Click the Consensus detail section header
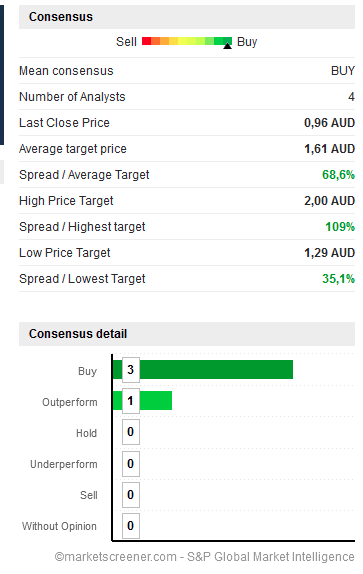Screen dimensions: 363x574 (x=187, y=334)
